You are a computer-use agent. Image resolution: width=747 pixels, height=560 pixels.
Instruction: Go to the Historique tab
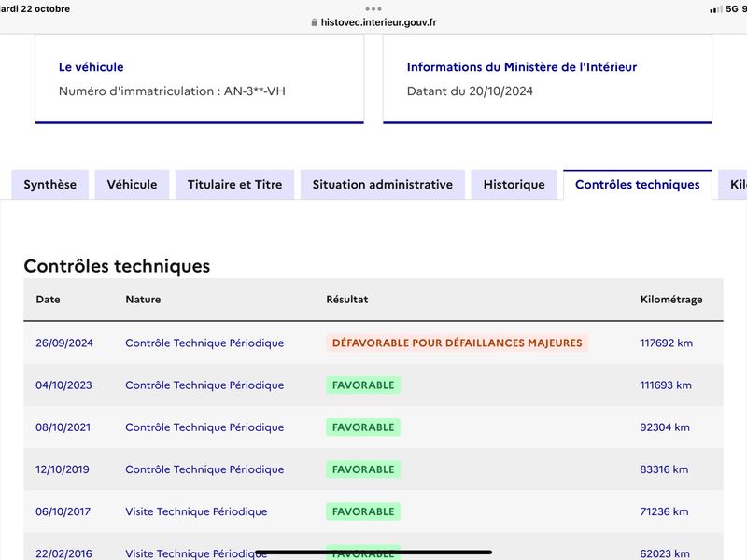pyautogui.click(x=514, y=184)
